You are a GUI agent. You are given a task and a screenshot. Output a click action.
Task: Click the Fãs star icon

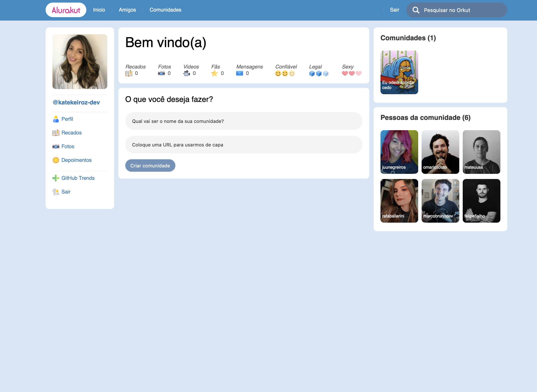pos(214,73)
